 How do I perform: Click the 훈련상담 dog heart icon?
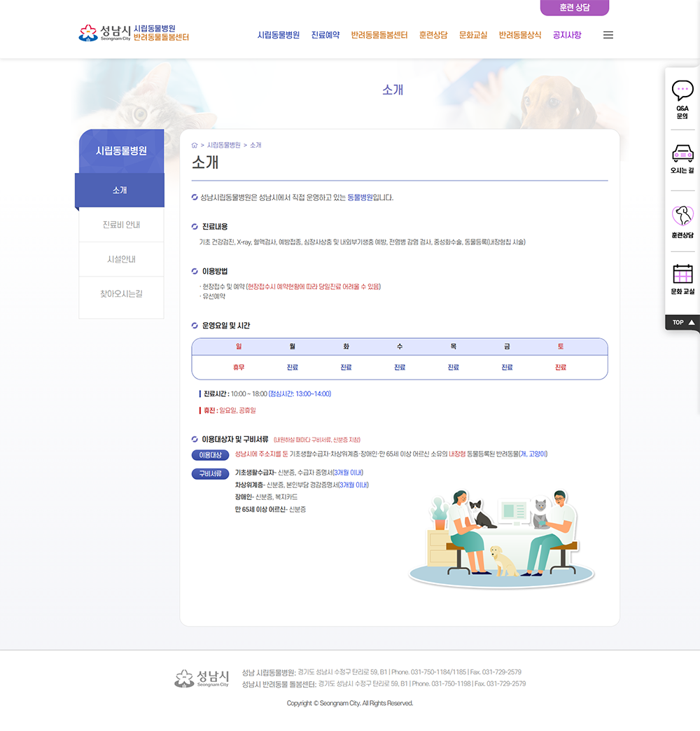pos(682,216)
